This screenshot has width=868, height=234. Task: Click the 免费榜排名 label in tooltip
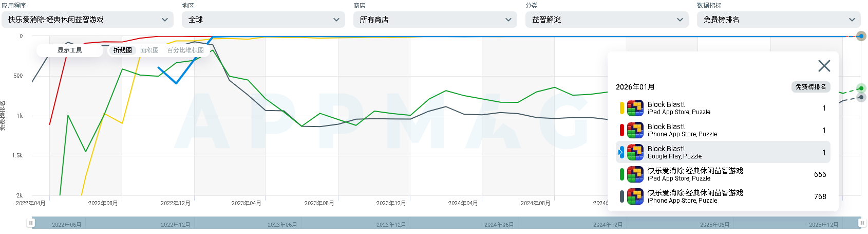pos(810,87)
